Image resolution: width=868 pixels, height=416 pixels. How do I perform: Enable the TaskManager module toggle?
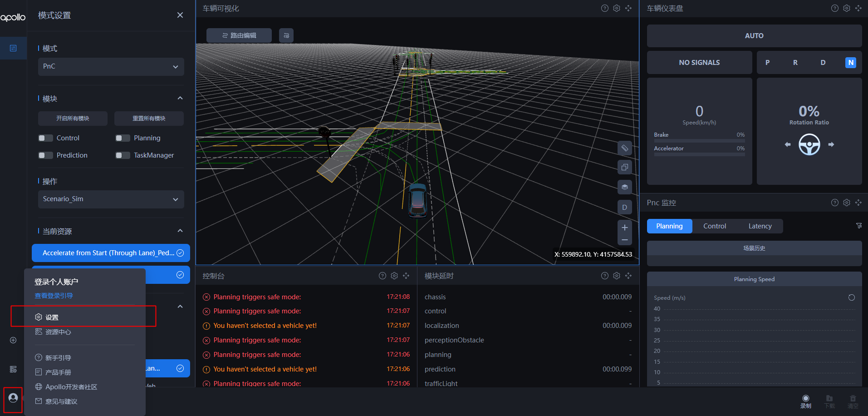click(x=122, y=155)
